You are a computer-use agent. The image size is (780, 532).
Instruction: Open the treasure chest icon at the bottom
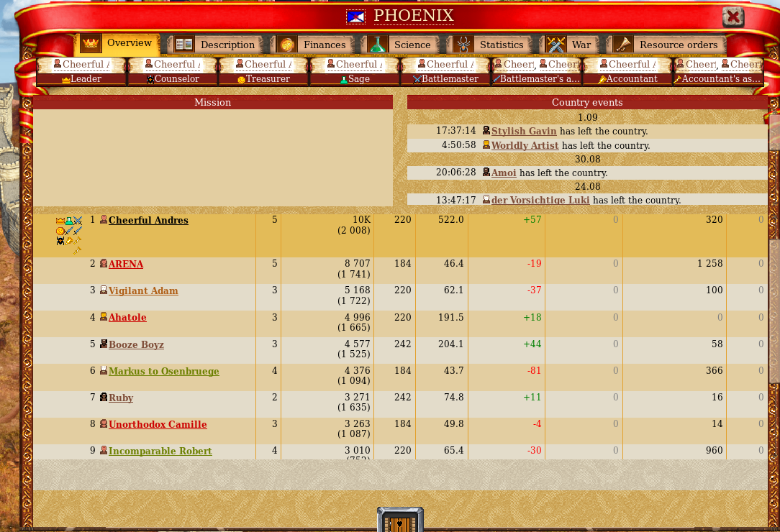400,520
